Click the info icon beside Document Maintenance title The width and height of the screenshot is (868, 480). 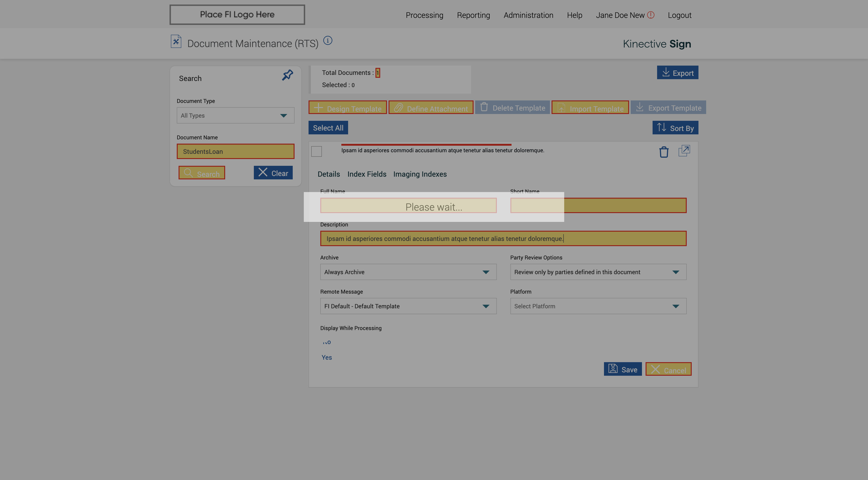coord(328,41)
